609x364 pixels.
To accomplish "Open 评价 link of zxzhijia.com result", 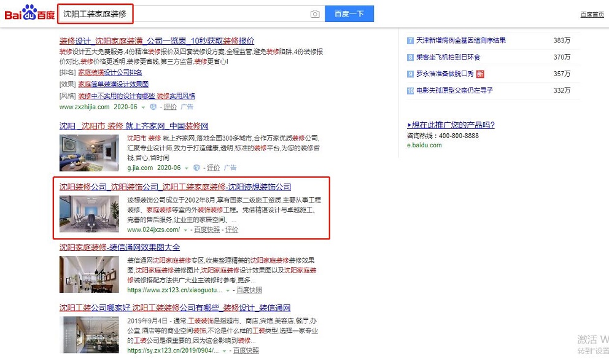I will (x=169, y=107).
